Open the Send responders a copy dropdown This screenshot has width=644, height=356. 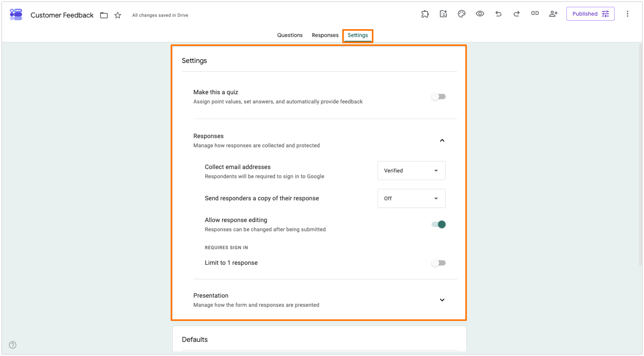pyautogui.click(x=411, y=198)
